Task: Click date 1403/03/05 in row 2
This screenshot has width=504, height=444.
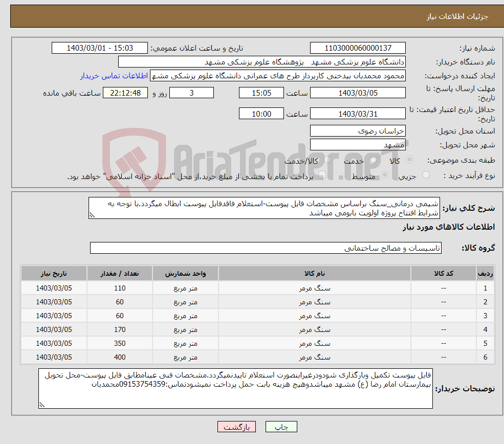Action: coord(54,302)
